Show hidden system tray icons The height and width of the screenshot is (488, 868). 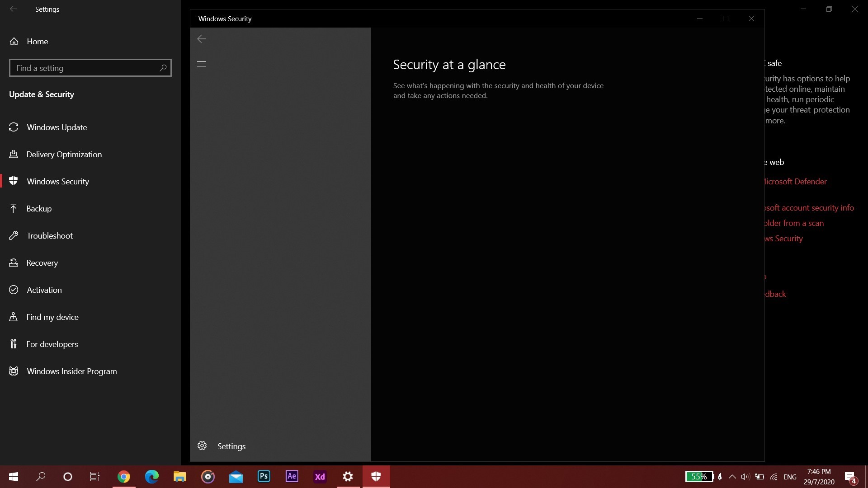(x=732, y=477)
